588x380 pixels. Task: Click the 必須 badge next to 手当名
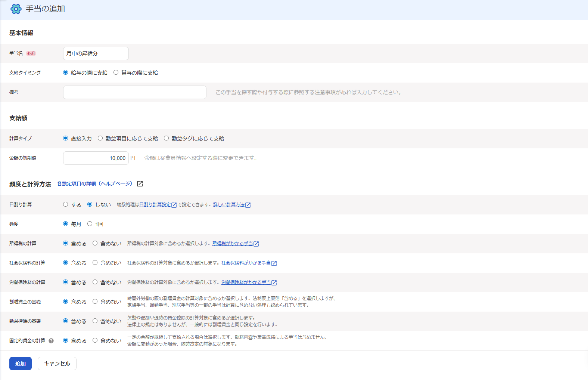(x=31, y=53)
